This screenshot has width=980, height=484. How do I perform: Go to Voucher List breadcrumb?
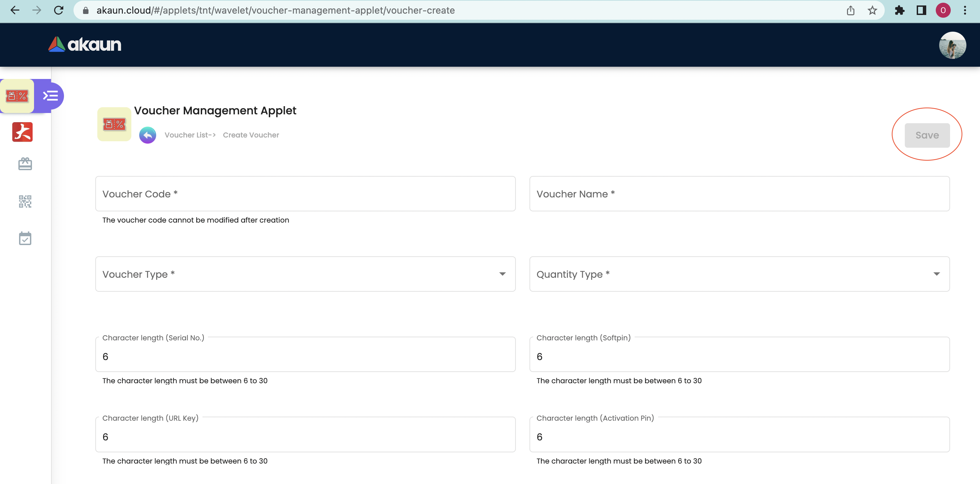tap(190, 135)
